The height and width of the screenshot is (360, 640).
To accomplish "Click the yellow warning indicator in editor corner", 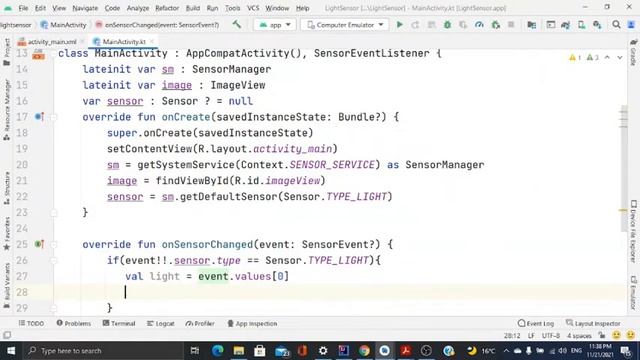I will click(x=575, y=58).
